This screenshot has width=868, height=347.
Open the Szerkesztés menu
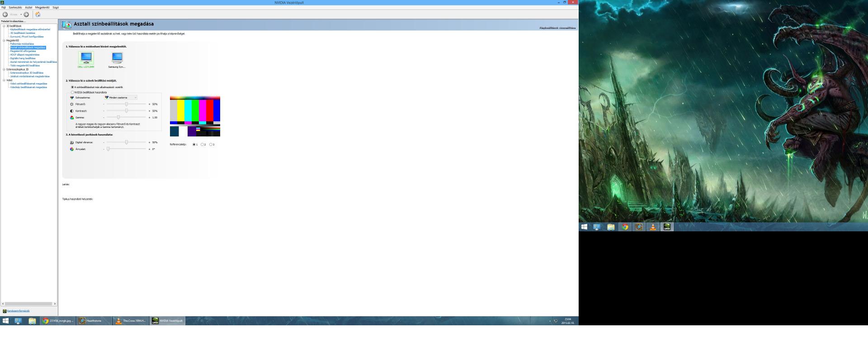tap(15, 7)
